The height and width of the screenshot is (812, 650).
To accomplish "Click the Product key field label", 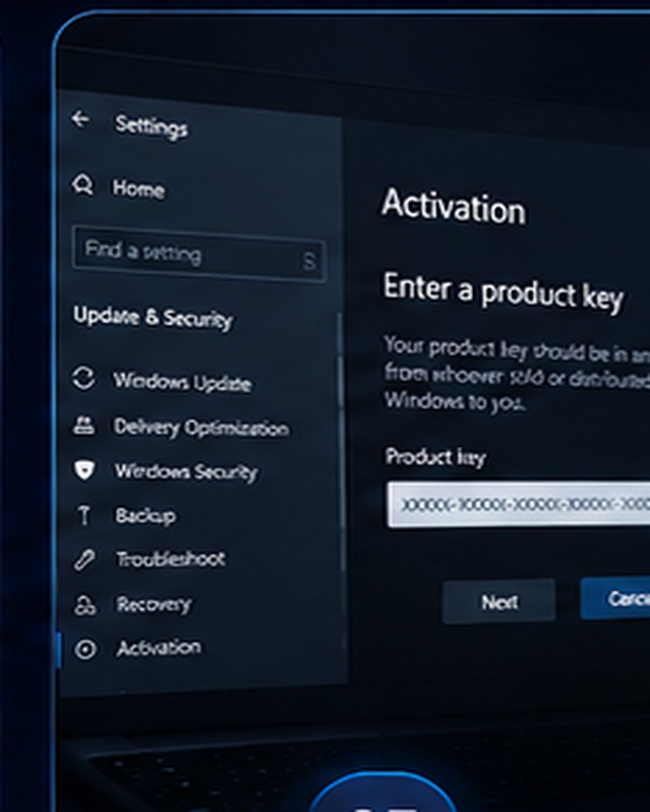I will pos(435,457).
